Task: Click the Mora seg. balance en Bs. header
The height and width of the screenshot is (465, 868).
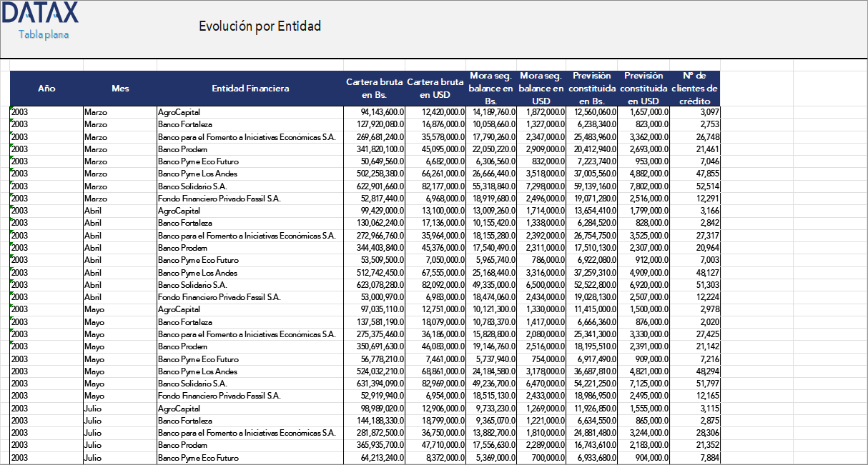Action: [x=490, y=89]
